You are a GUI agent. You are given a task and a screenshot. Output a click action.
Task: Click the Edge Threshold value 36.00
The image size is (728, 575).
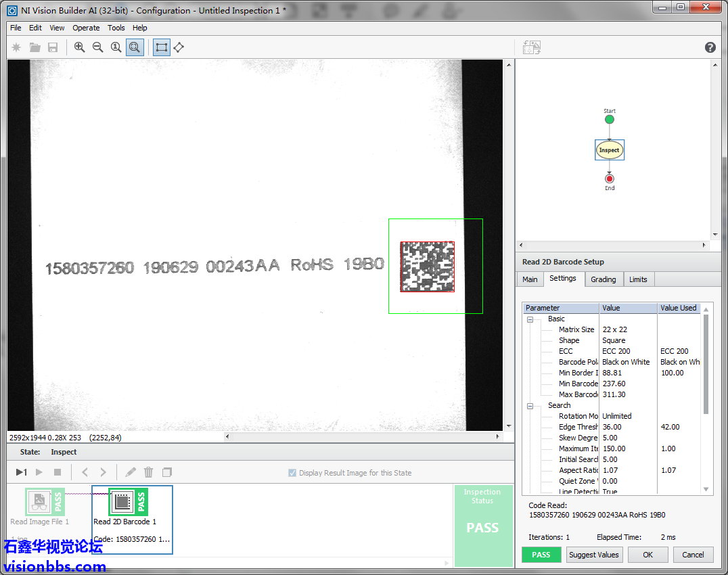[612, 427]
